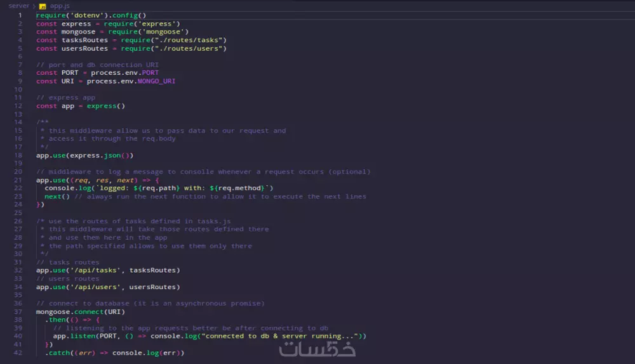Click the 'connect to database' comment line
This screenshot has width=635, height=364.
(x=150, y=303)
